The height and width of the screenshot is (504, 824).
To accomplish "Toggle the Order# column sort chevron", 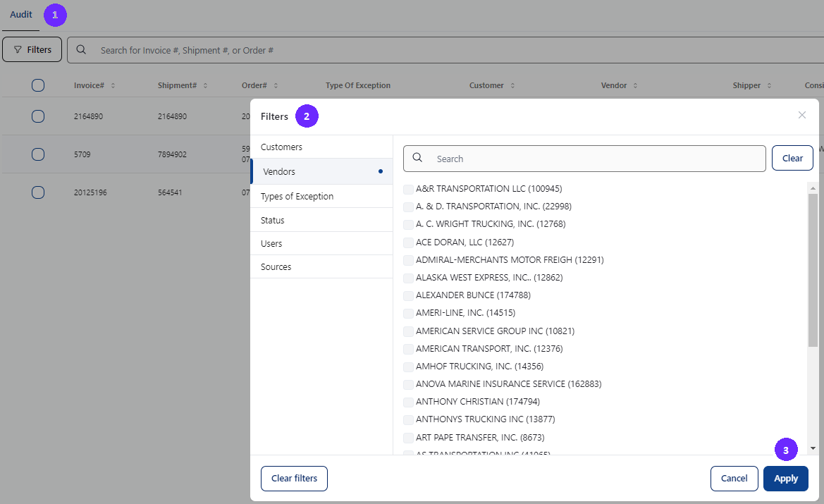I will (x=275, y=85).
